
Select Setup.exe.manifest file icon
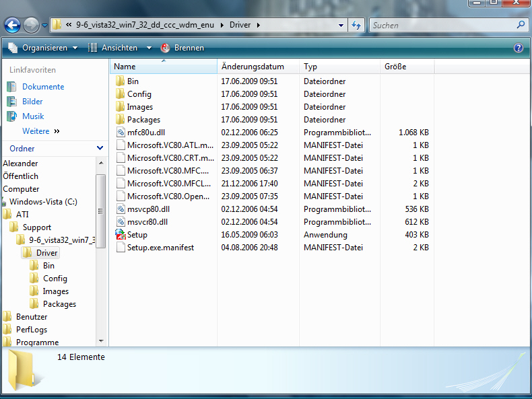pos(121,248)
